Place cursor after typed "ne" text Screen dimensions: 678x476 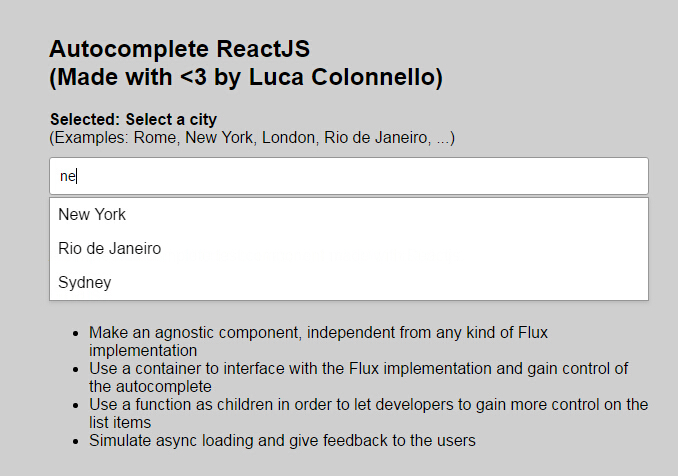tap(77, 176)
